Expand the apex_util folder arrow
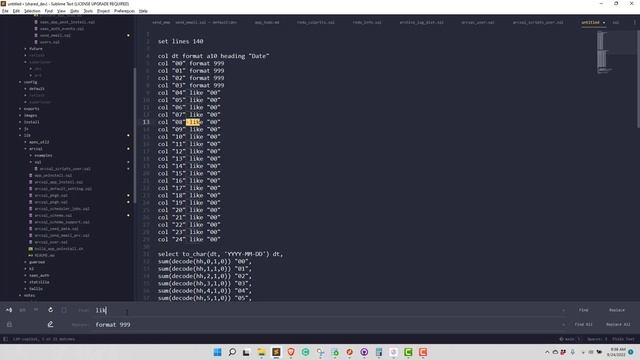The height and width of the screenshot is (360, 640). click(x=25, y=142)
